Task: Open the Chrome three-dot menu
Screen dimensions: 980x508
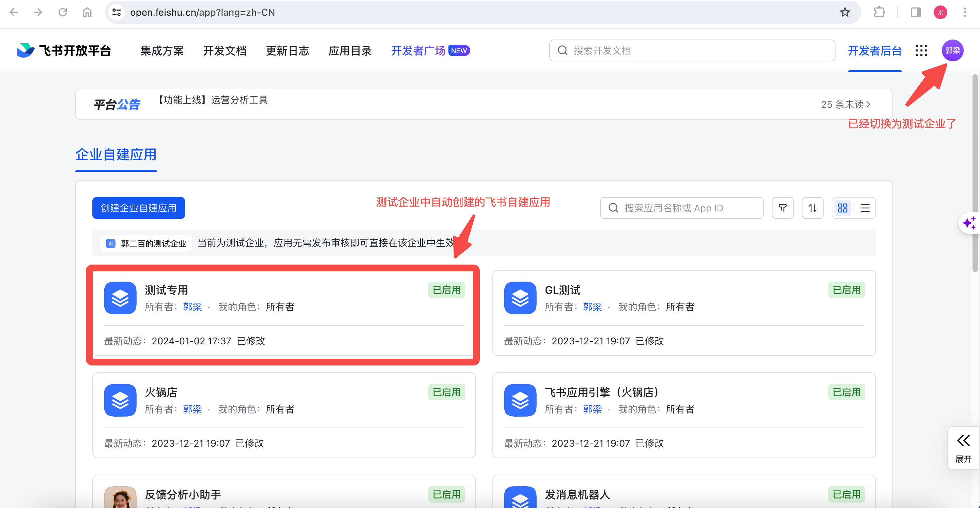Action: tap(965, 12)
